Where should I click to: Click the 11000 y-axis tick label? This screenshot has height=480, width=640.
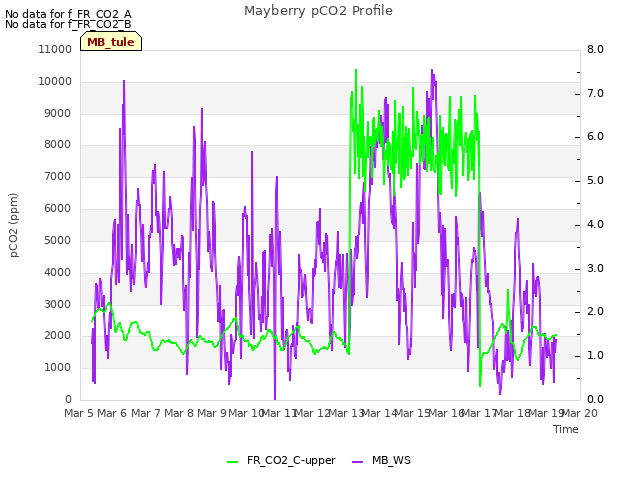tap(55, 49)
